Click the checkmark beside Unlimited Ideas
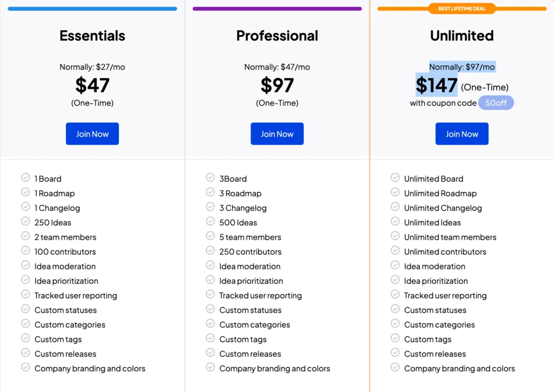Screen dimensions: 554x392 pos(395,222)
